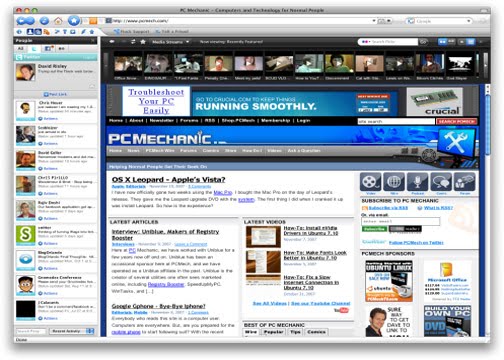Open the address bar history dropdown arrow

(374, 21)
